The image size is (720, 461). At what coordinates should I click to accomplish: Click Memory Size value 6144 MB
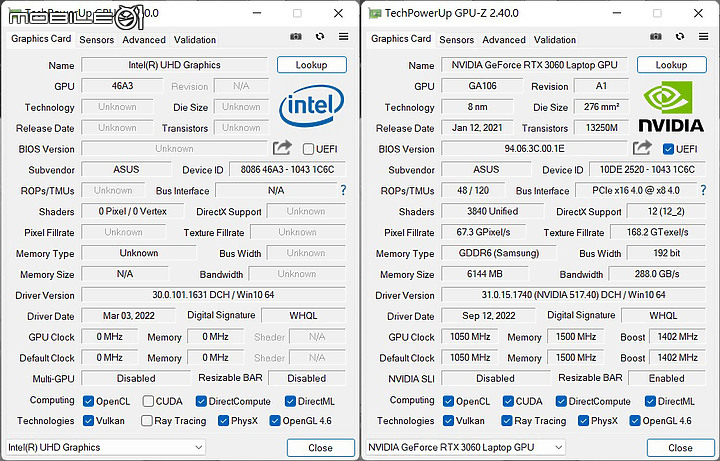click(x=485, y=274)
